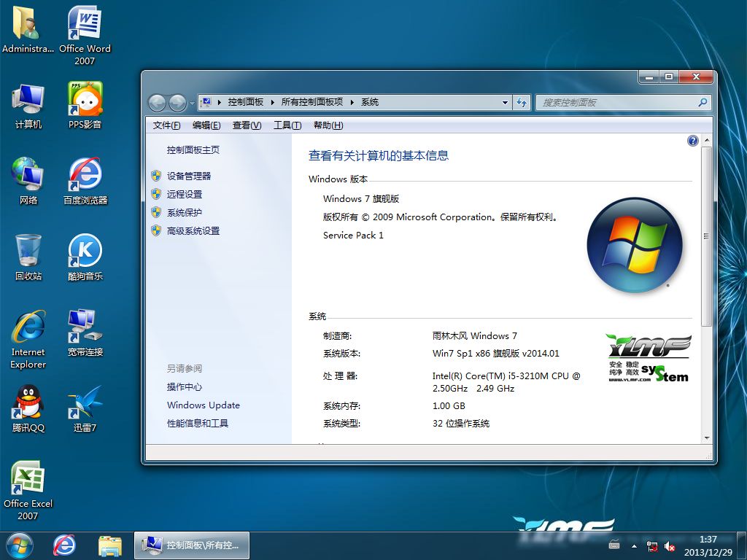The width and height of the screenshot is (747, 560).
Task: Open the Administrator folder desktop icon
Action: 28,29
